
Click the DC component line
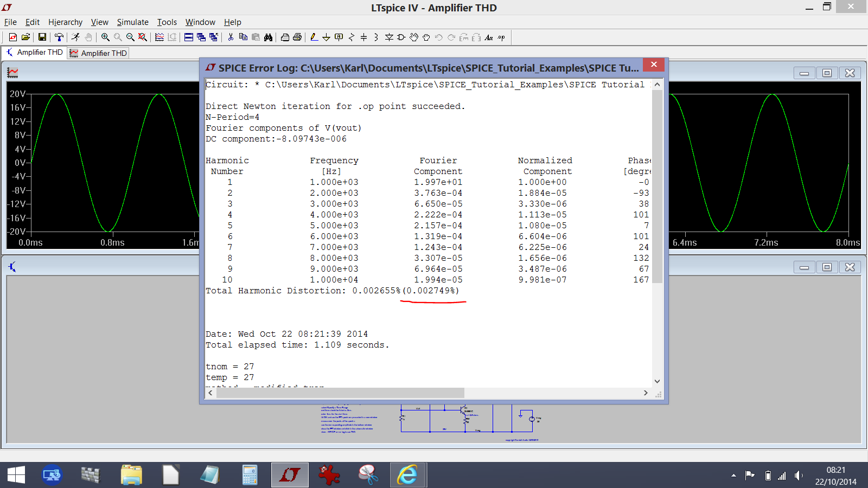pos(276,139)
